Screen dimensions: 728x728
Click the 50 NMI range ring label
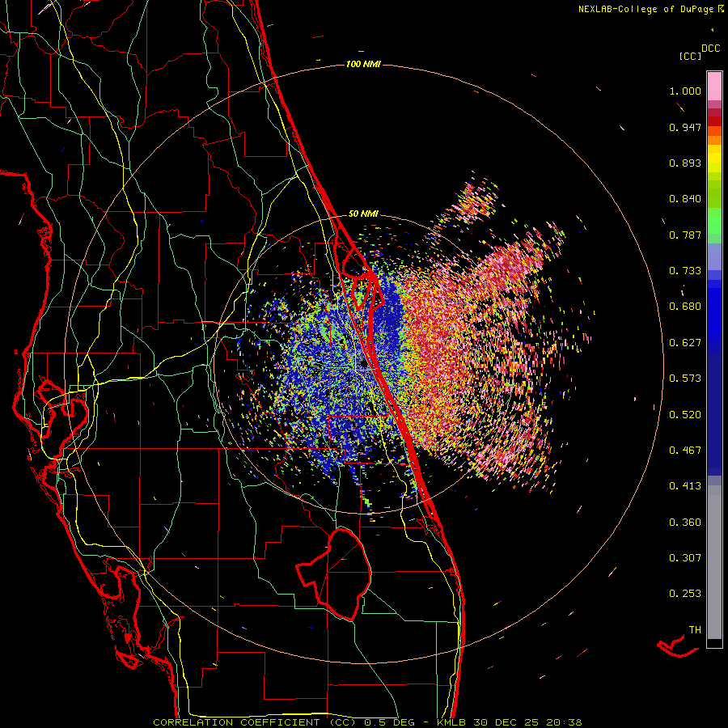click(363, 214)
